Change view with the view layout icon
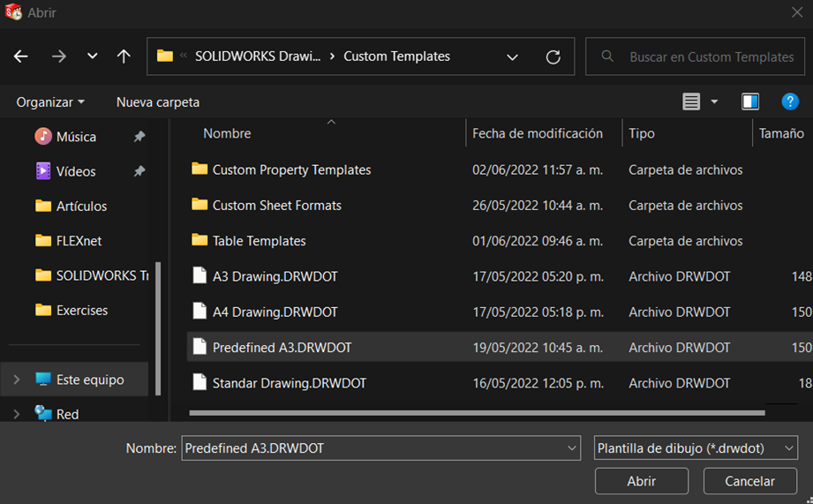The image size is (813, 504). point(690,102)
